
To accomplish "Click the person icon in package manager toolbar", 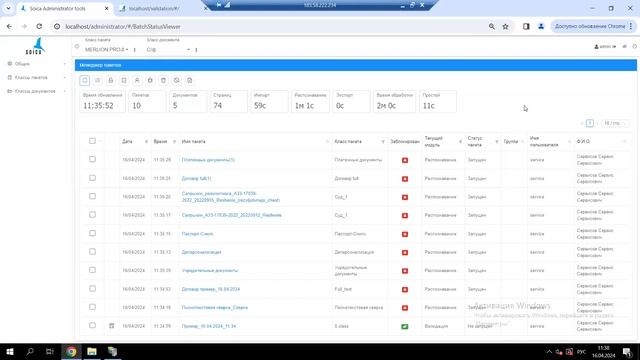I will [x=137, y=80].
